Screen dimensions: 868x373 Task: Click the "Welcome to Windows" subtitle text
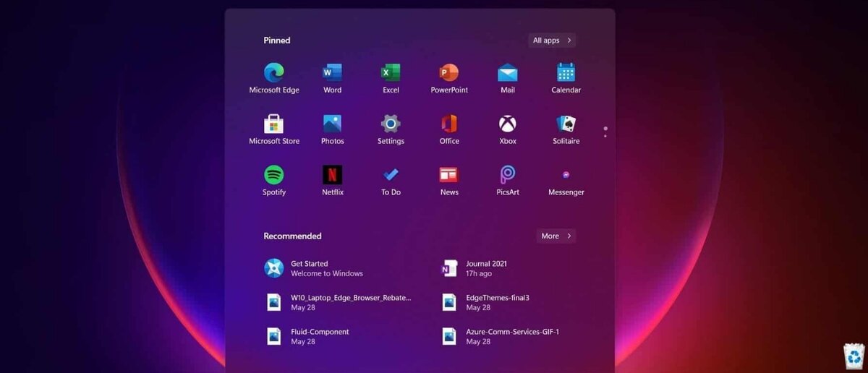click(x=327, y=274)
